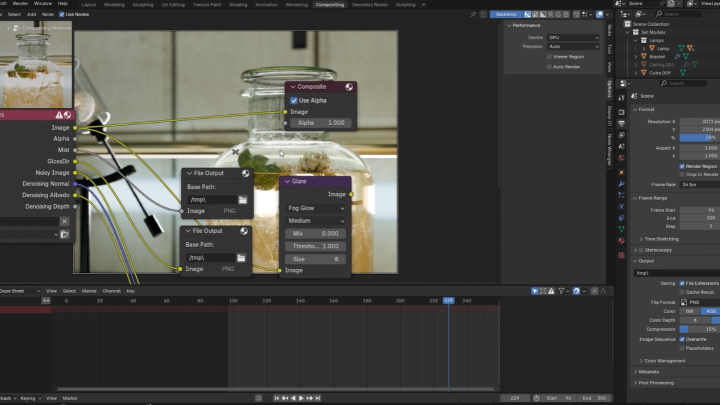Screen dimensions: 720x405
Task: Adjust the Compression 15% slider
Action: point(700,329)
